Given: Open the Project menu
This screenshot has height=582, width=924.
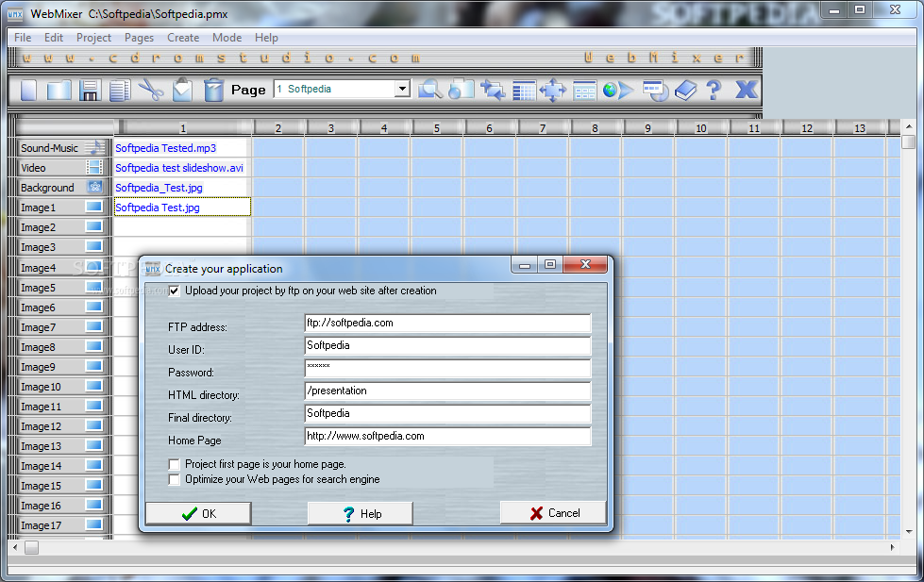Looking at the screenshot, I should [x=93, y=38].
